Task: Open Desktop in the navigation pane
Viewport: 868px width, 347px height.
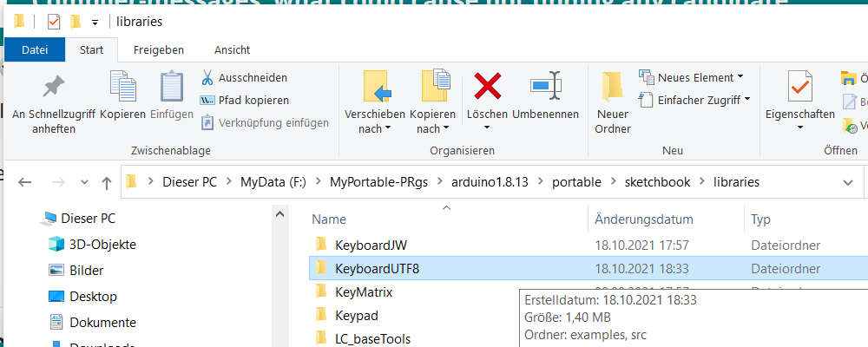Action: 93,296
